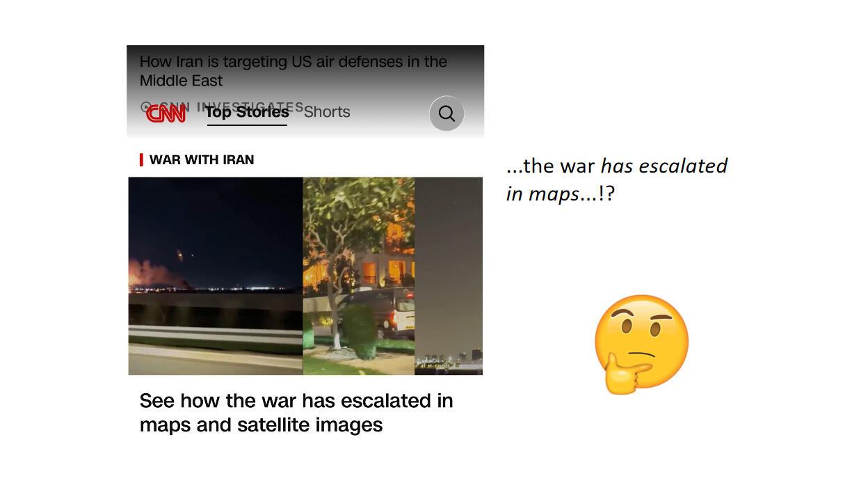Viewport: 868px width, 492px height.
Task: Click the right photo with the city skyline
Action: 449,276
